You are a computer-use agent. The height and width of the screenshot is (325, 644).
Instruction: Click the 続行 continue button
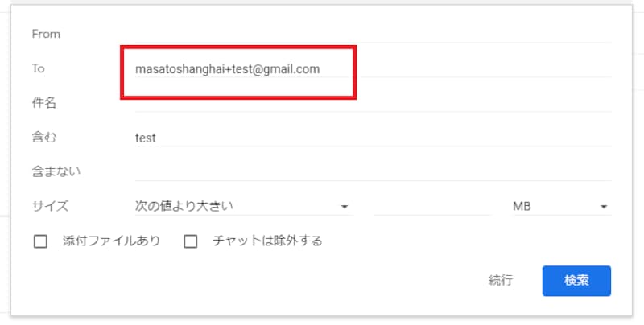(x=500, y=280)
